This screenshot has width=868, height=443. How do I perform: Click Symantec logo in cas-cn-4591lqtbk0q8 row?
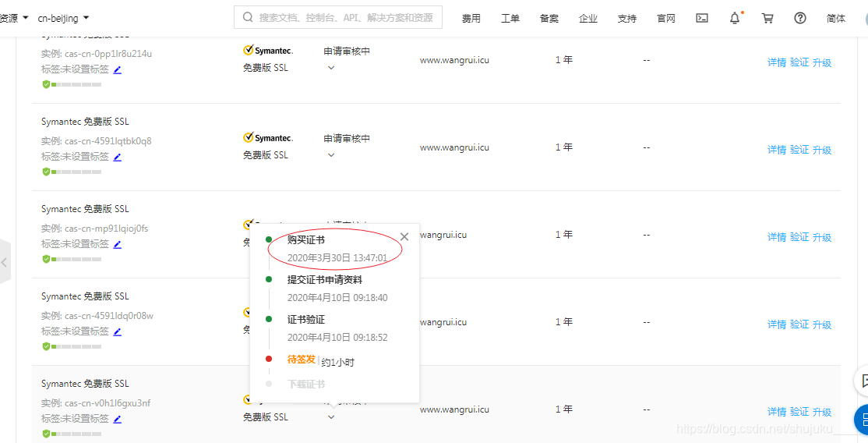[268, 137]
